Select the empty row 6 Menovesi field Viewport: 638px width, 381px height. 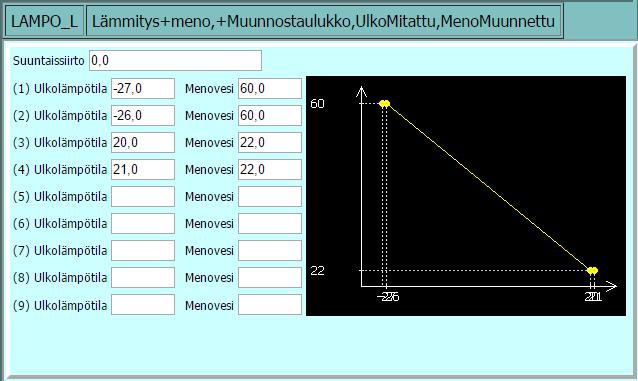tap(270, 223)
